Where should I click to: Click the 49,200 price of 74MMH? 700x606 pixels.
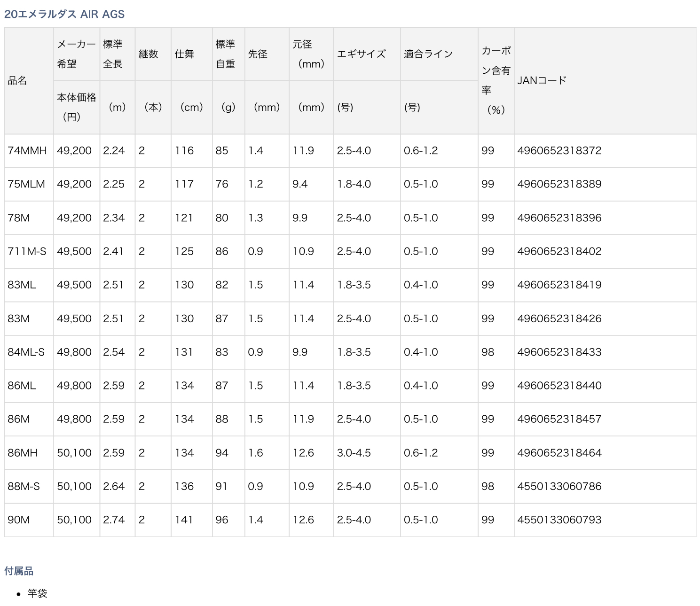tap(74, 151)
